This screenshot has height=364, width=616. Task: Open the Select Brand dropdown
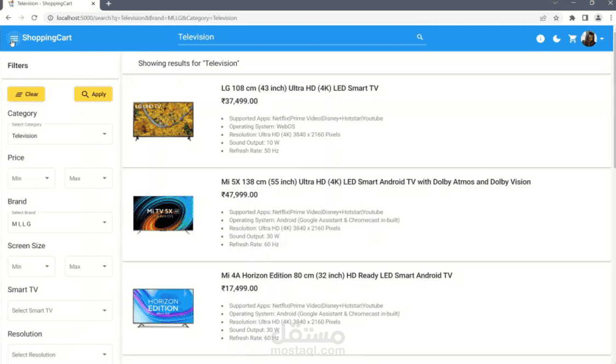[x=60, y=222]
